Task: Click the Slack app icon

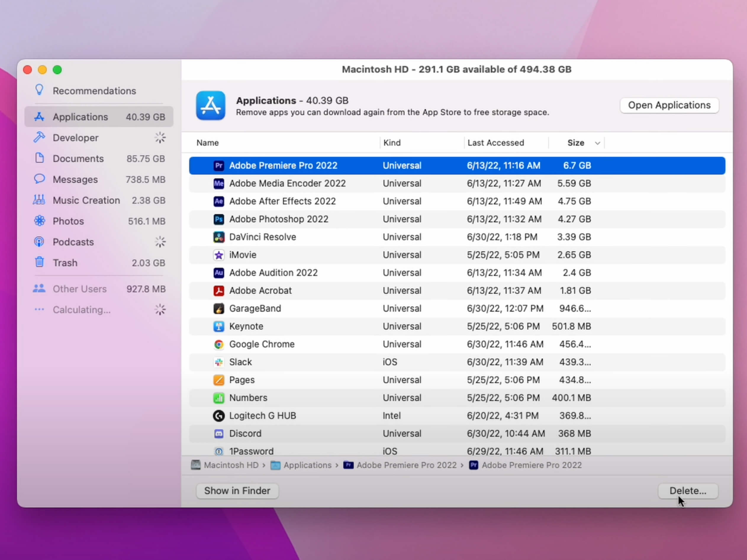Action: click(219, 362)
